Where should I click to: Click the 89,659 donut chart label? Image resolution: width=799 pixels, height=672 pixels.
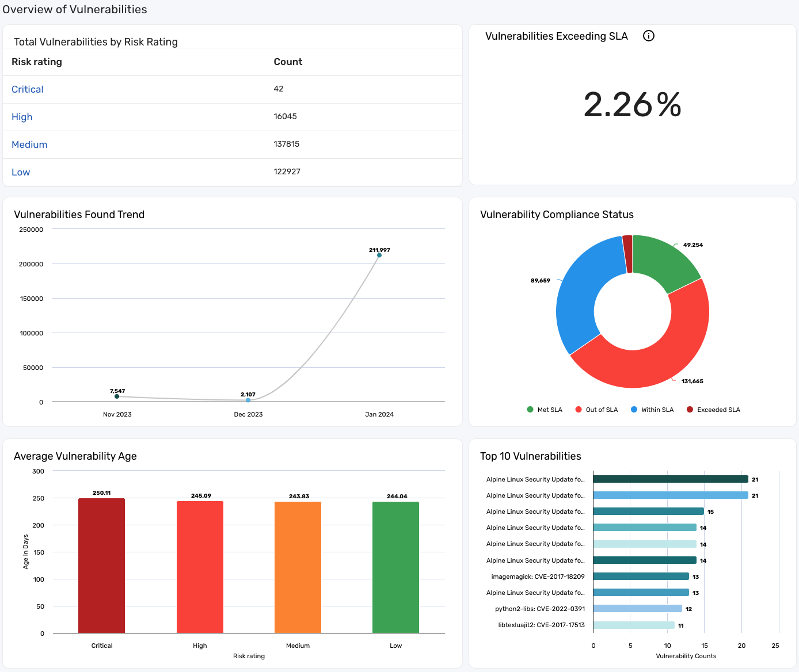[541, 281]
